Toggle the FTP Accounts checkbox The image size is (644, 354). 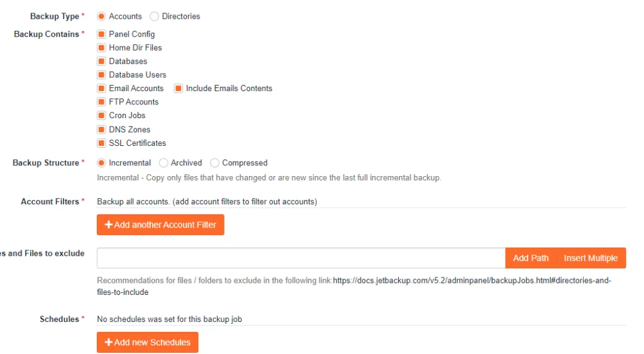[101, 102]
